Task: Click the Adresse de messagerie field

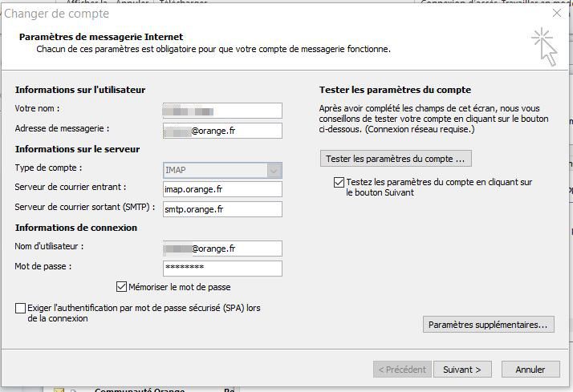Action: 222,131
